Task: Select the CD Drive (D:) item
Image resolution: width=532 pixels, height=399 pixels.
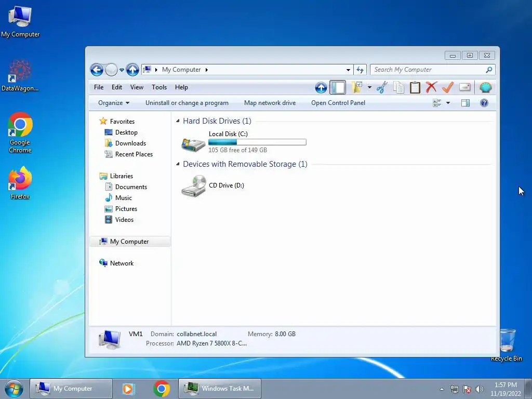Action: pyautogui.click(x=213, y=185)
